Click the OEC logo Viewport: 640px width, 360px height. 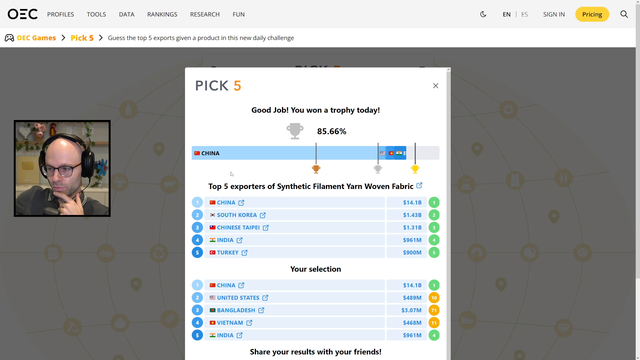[x=22, y=14]
